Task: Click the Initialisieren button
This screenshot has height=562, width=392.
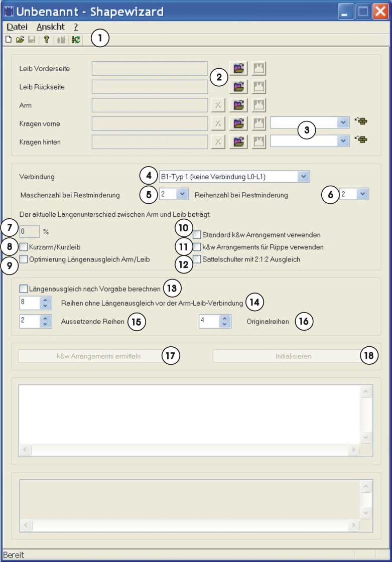Action: click(x=293, y=356)
